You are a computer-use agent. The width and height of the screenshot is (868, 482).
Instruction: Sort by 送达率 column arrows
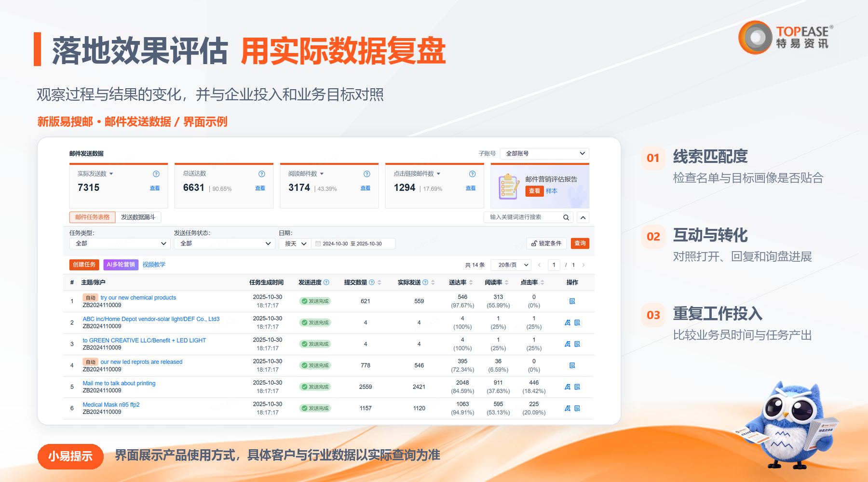tap(471, 282)
